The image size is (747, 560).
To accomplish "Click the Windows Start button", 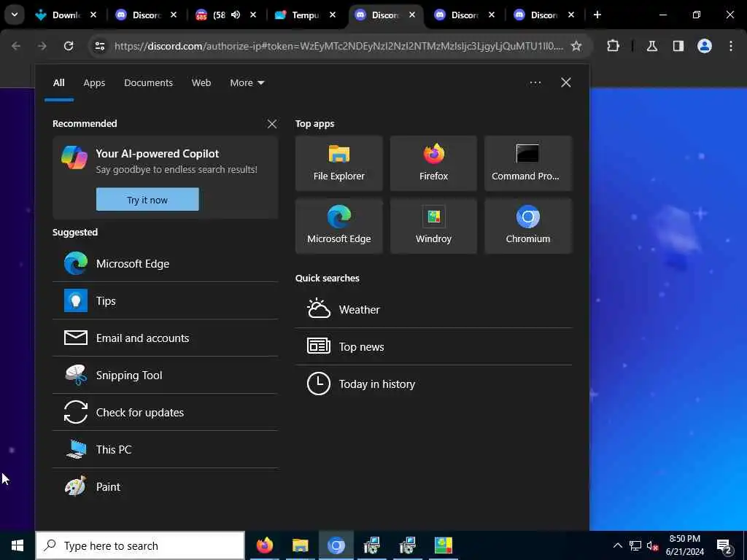I will pyautogui.click(x=18, y=545).
